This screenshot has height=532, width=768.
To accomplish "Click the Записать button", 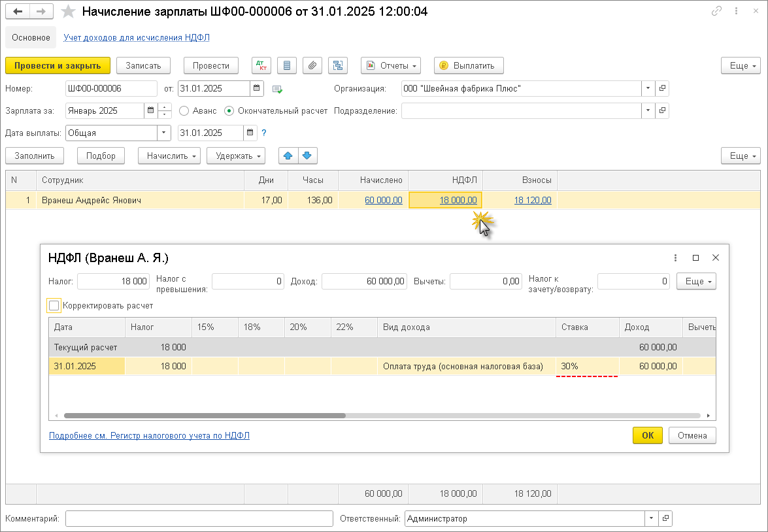I will (144, 65).
